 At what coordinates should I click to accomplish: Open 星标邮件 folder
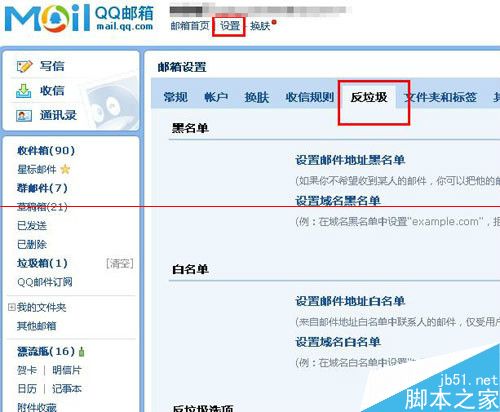[37, 169]
